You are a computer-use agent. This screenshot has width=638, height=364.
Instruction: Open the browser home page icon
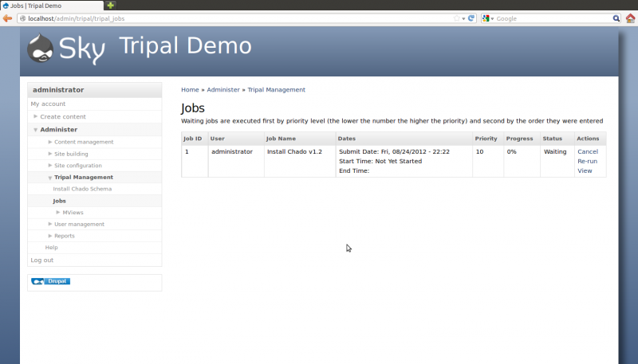[x=630, y=18]
